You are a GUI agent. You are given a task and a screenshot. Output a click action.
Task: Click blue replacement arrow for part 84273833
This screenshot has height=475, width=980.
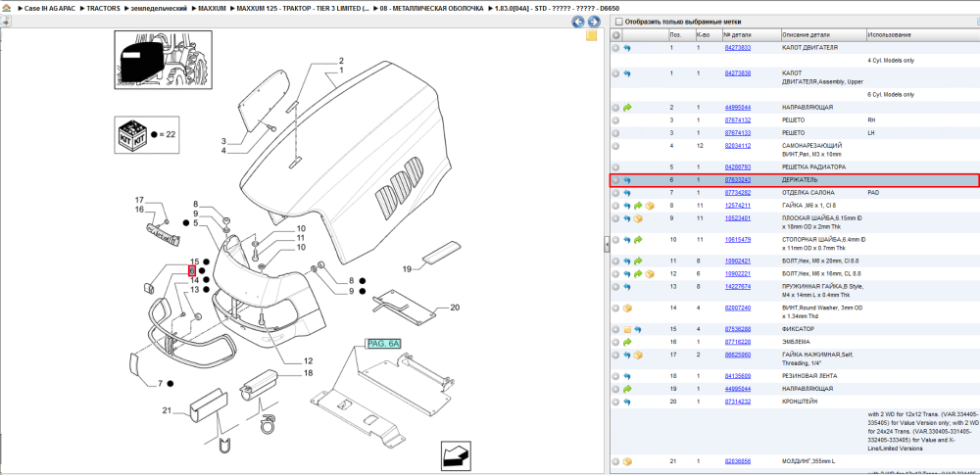point(627,47)
